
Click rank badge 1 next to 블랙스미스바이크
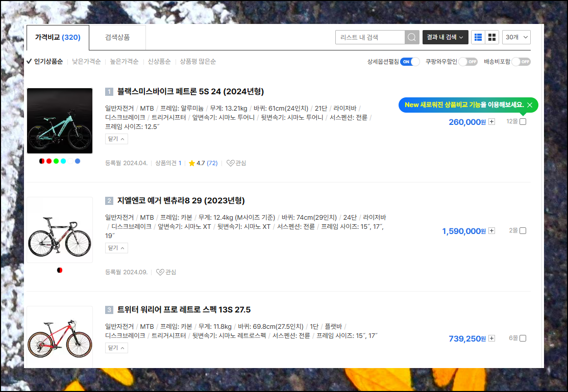tap(109, 92)
